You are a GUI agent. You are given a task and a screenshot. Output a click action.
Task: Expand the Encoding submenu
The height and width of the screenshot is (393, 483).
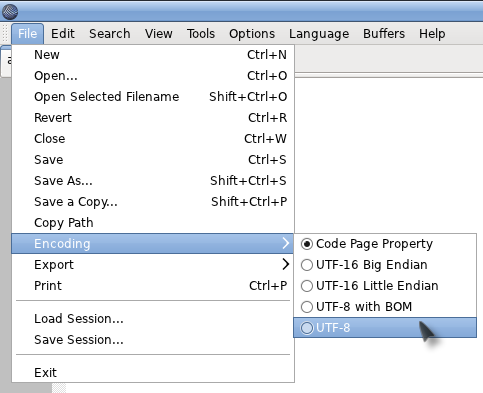pos(153,244)
